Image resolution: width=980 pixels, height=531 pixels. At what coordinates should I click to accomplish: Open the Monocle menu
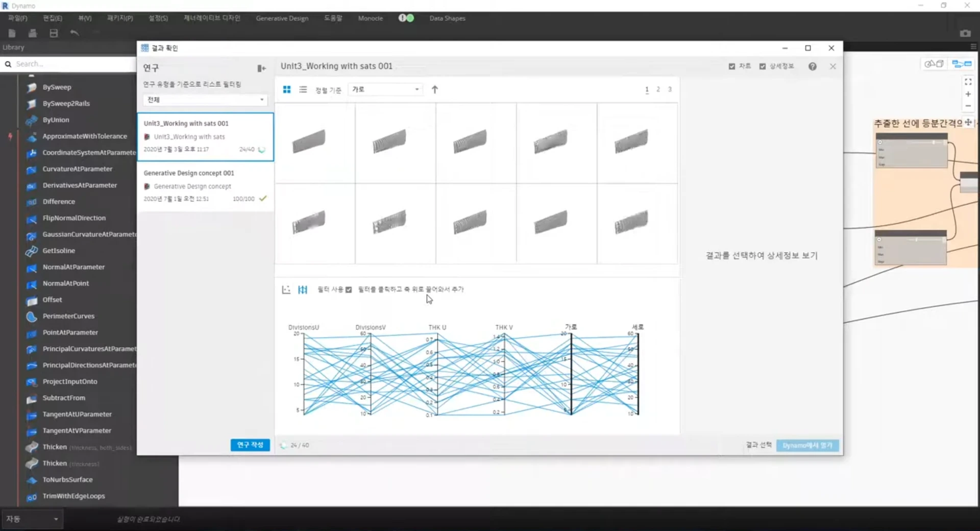click(371, 18)
